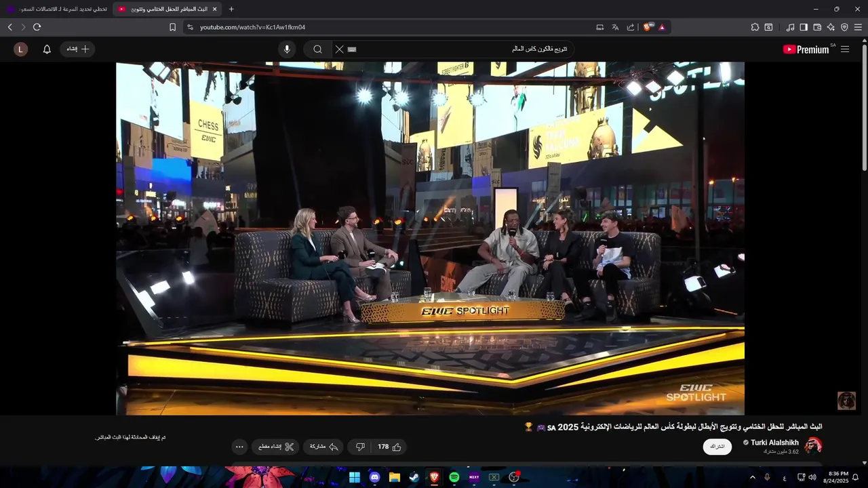Open the taskbar volume control
Viewport: 868px width, 488px height.
(x=812, y=477)
